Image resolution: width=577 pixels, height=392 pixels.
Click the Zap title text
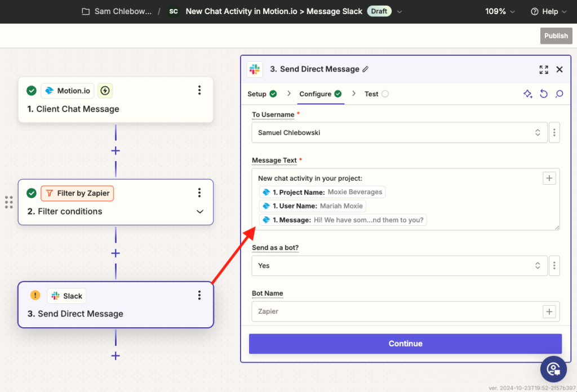tap(274, 11)
